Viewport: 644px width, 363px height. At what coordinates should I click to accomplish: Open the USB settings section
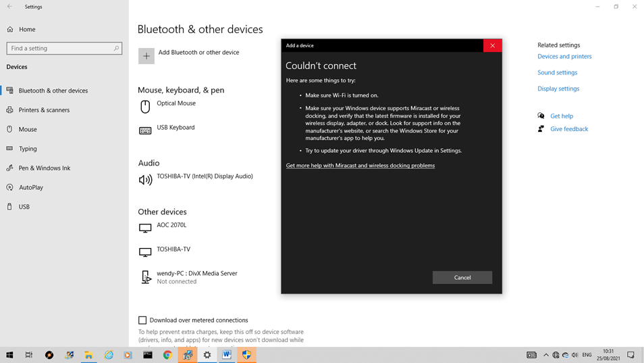point(24,206)
